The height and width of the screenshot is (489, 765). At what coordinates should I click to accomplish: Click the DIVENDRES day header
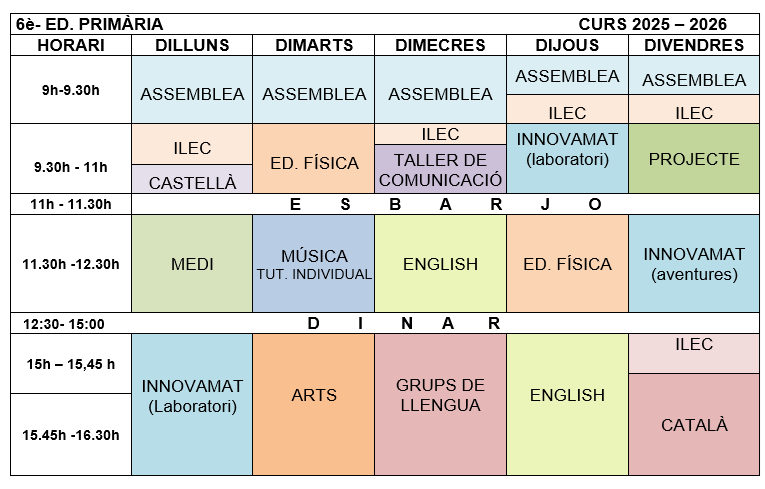(693, 45)
